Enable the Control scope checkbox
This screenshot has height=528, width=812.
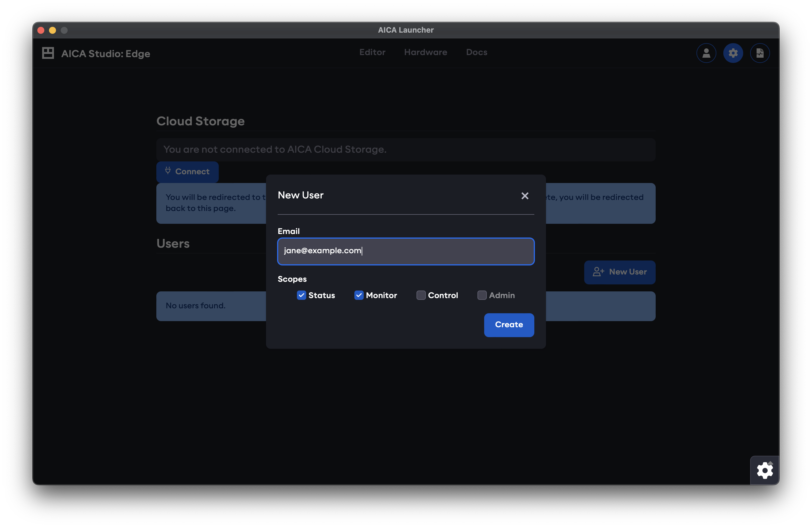[421, 295]
